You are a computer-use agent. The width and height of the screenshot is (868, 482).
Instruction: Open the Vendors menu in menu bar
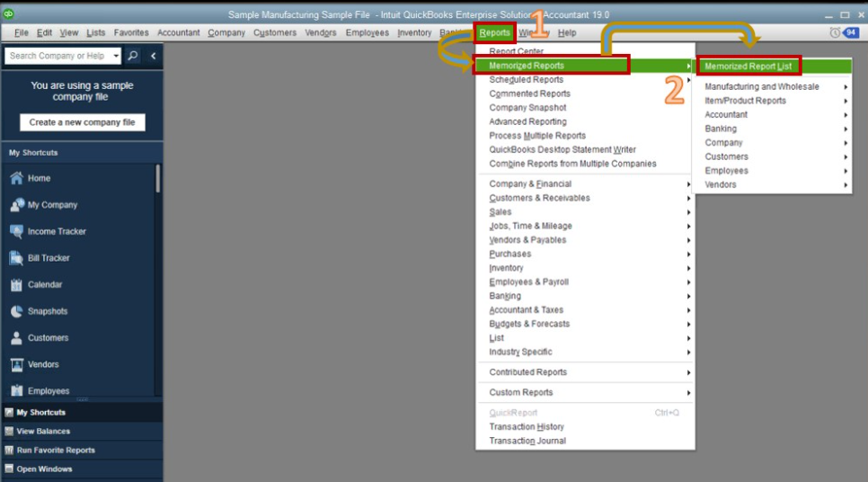click(321, 32)
